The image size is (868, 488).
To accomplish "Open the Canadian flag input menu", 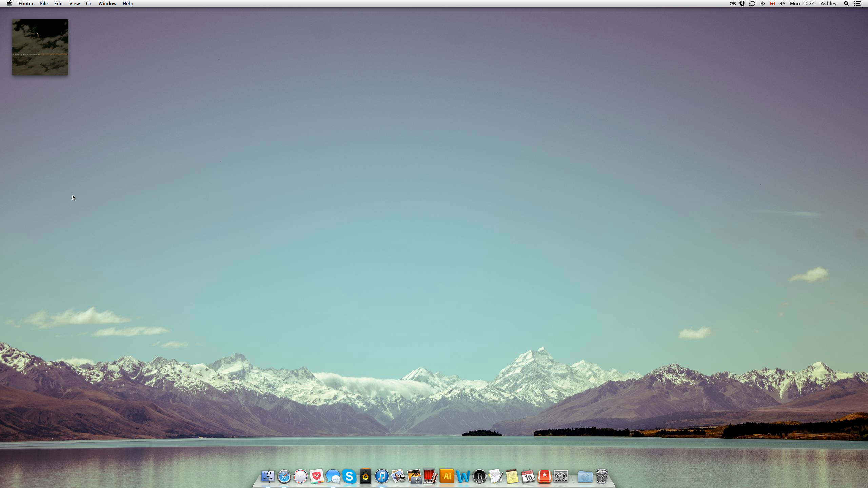I will (772, 4).
